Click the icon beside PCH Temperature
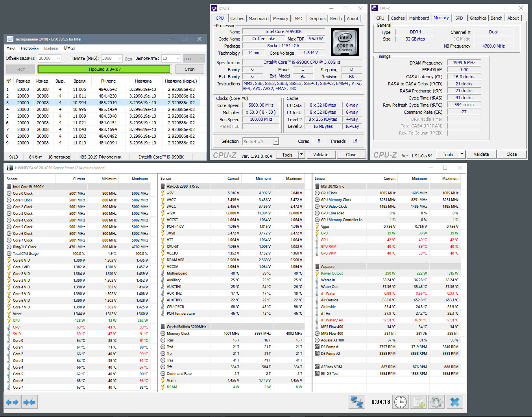 [163, 314]
